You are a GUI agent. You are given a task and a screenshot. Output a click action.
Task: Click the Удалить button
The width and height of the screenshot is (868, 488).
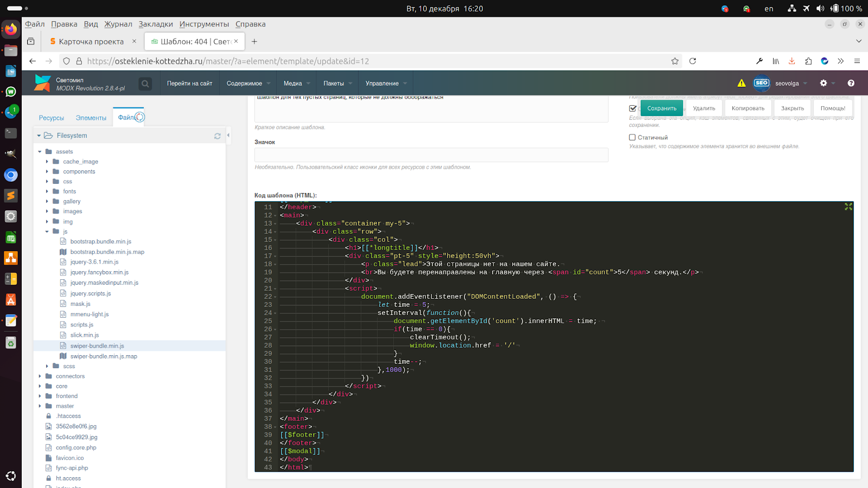point(704,108)
